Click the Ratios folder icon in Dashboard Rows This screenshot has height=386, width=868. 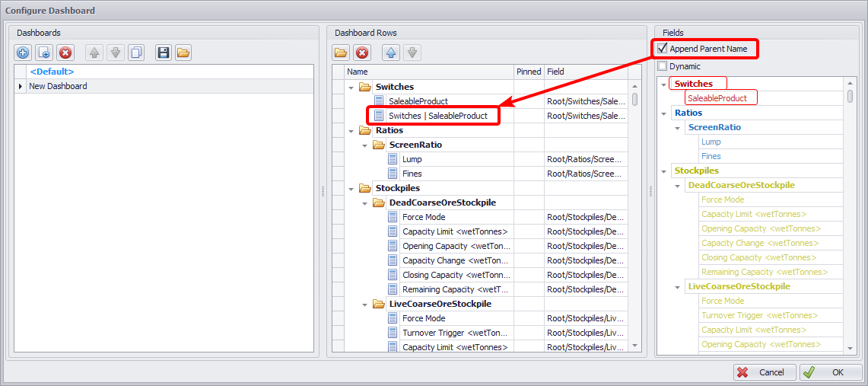365,131
